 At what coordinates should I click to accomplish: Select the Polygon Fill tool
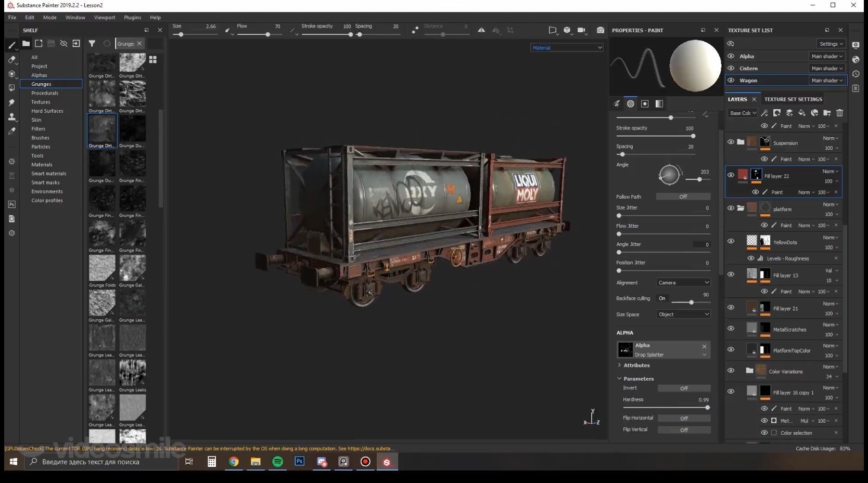click(x=12, y=88)
